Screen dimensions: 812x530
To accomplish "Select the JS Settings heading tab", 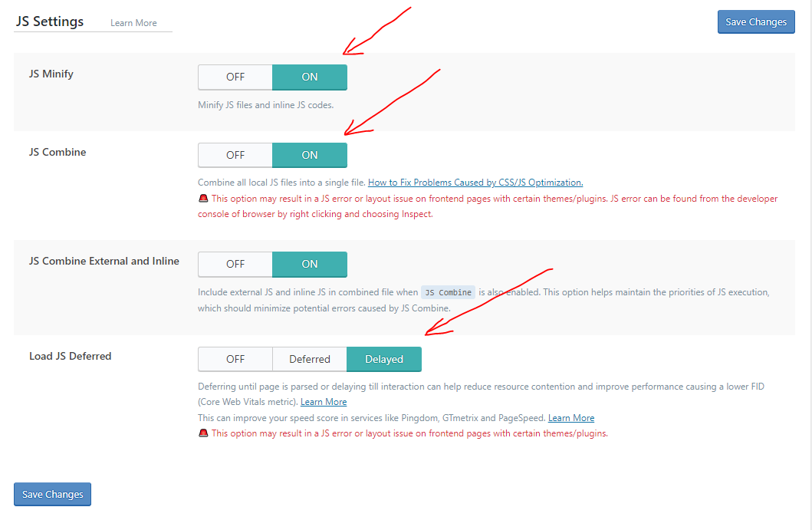I will tap(50, 21).
